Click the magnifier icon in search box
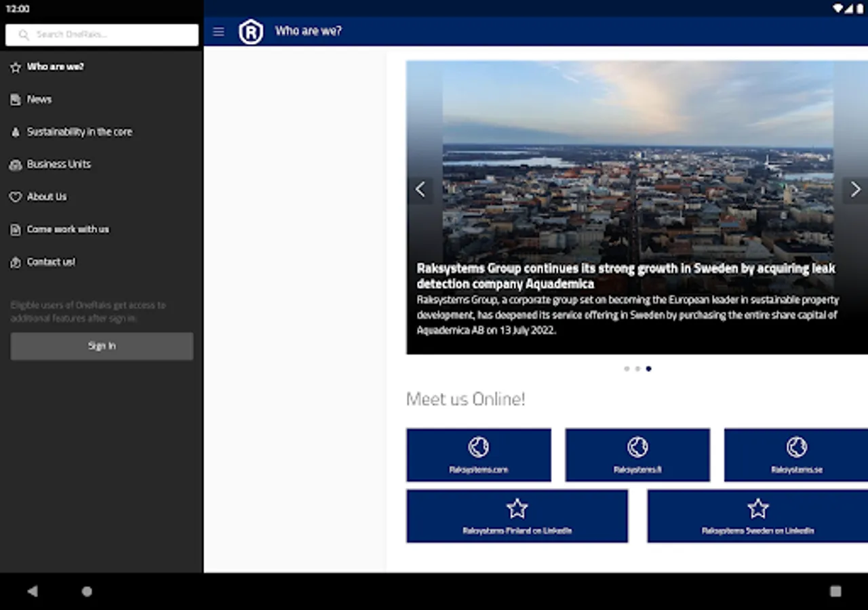The image size is (868, 610). pyautogui.click(x=24, y=35)
